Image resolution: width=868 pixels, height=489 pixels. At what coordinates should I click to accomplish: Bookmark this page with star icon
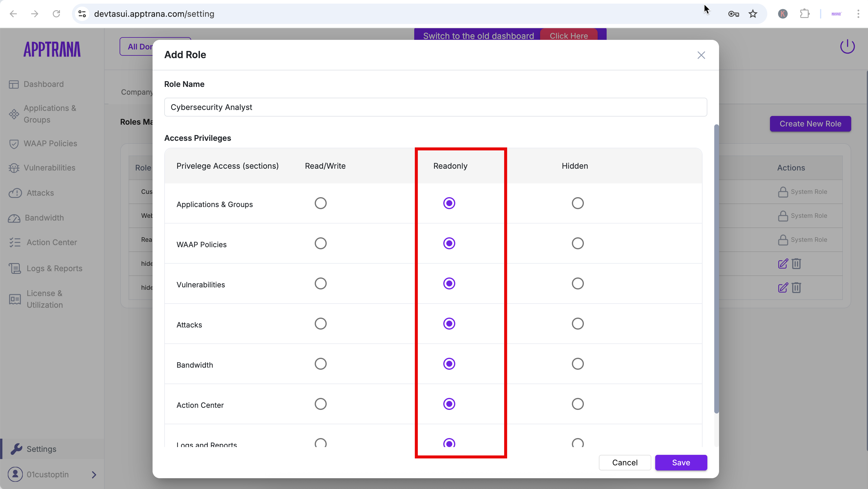[x=753, y=14]
